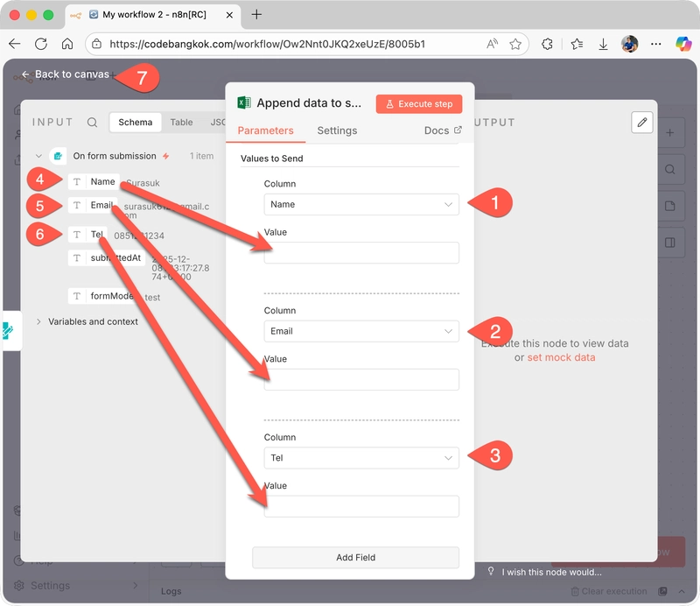Open the first Column dropdown showing Name
The image size is (700, 606).
point(360,205)
